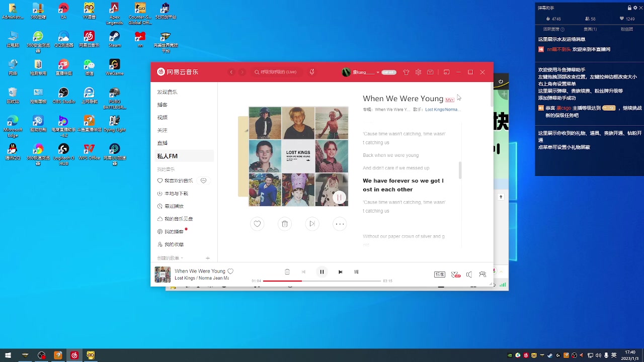Open NetEase Music settings gear
Viewport: 644px width, 362px height.
[x=418, y=72]
